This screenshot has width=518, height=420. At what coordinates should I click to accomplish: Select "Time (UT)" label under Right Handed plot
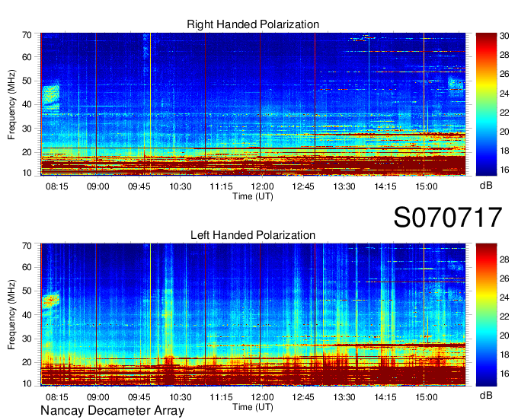tap(253, 196)
